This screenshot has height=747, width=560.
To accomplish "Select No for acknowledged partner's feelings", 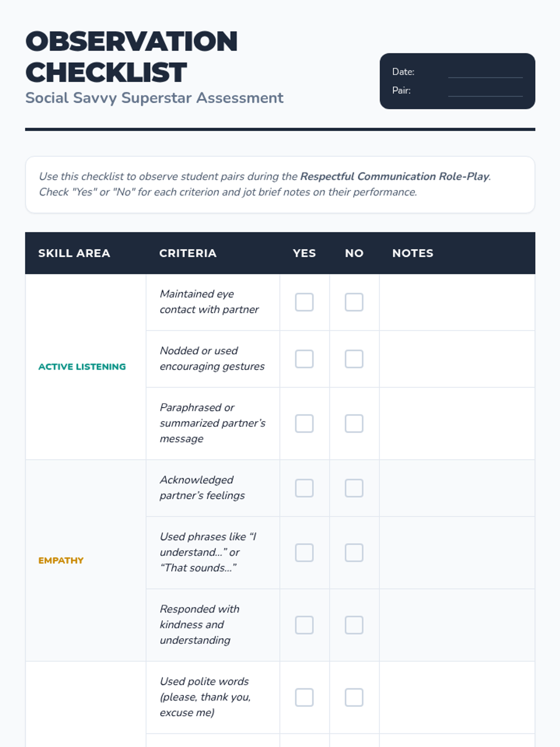I will 354,488.
